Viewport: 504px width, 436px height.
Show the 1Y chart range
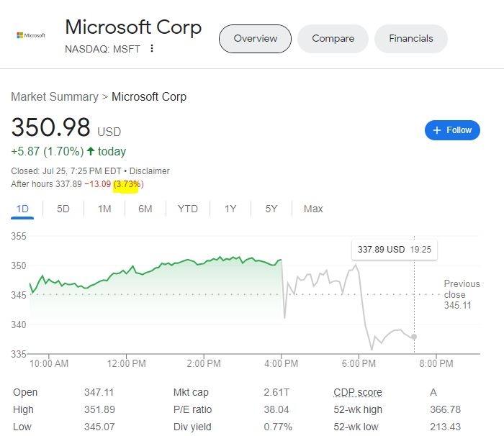pos(230,209)
